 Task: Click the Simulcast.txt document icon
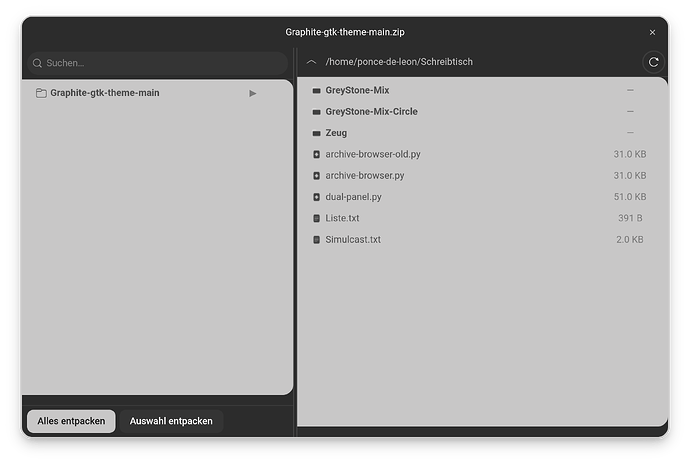pyautogui.click(x=316, y=240)
